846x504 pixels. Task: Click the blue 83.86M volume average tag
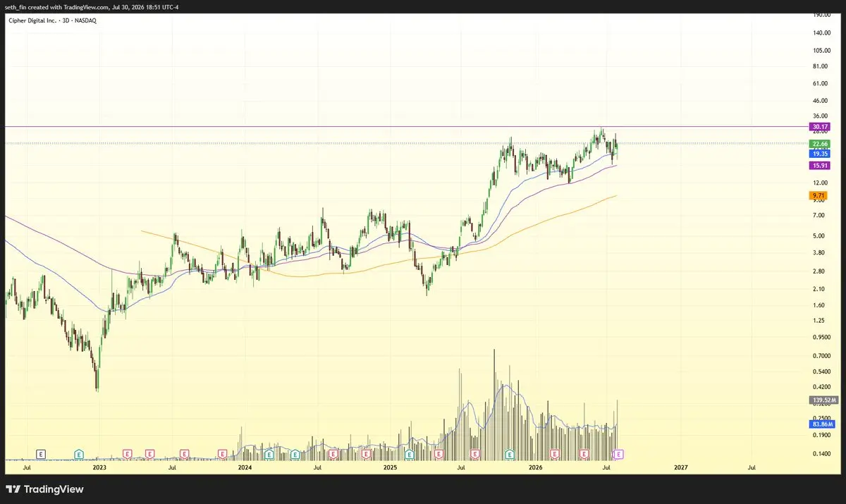coord(821,424)
